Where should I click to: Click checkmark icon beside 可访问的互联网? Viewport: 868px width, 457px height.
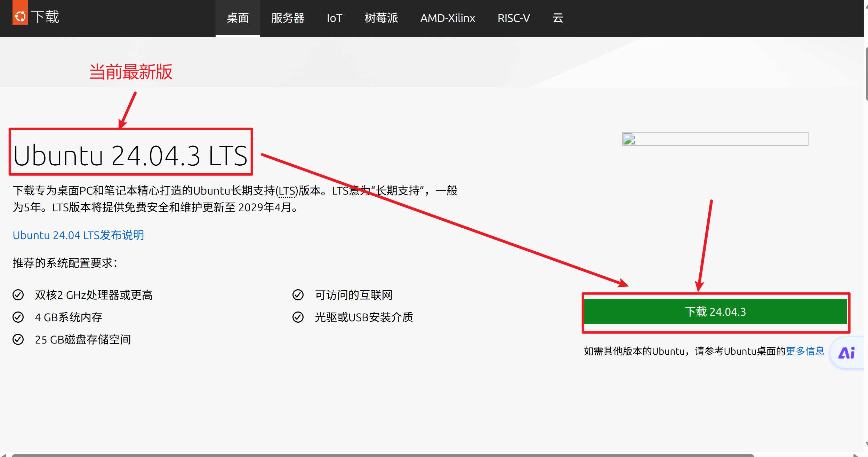(x=298, y=295)
